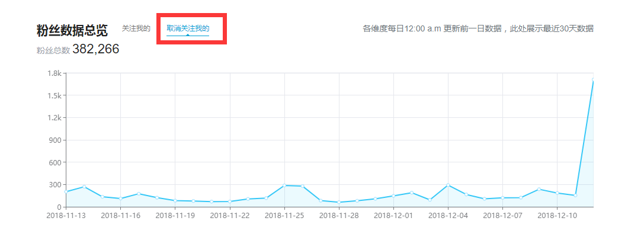This screenshot has width=644, height=240.
Task: Click the 900 y-axis label
Action: [x=56, y=140]
